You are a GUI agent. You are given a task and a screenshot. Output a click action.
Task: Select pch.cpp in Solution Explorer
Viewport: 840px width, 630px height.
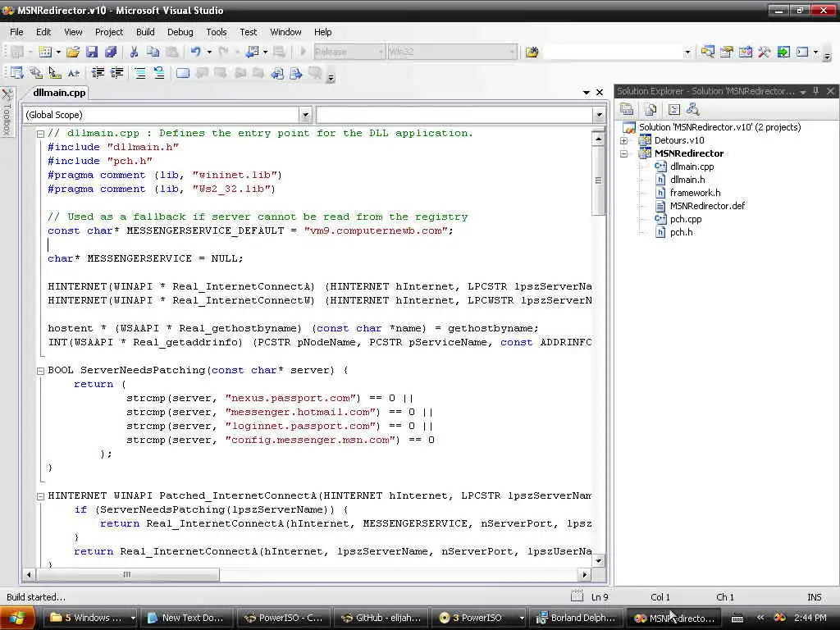pyautogui.click(x=685, y=219)
